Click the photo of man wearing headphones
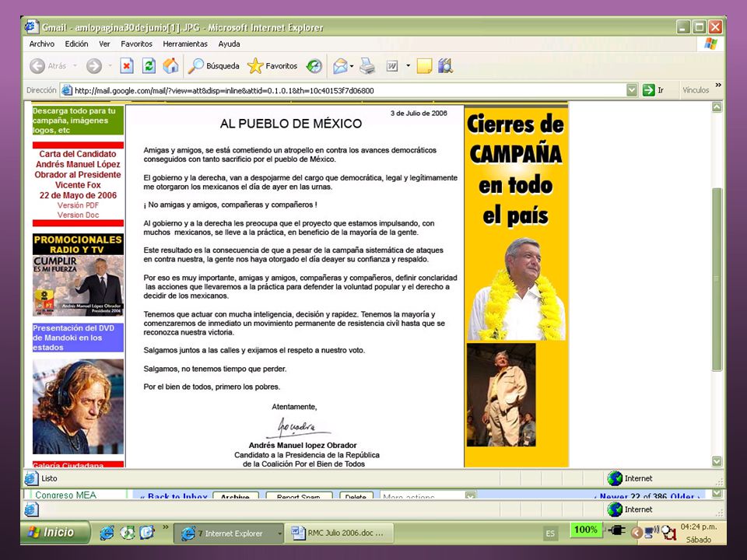747x560 pixels. click(x=78, y=407)
